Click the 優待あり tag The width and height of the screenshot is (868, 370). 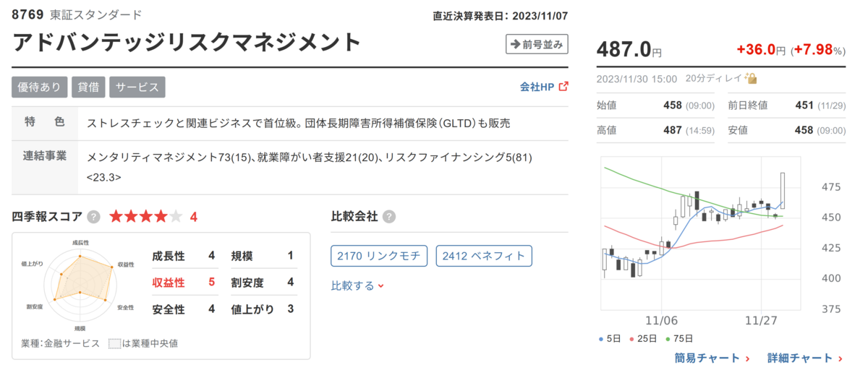pos(40,87)
